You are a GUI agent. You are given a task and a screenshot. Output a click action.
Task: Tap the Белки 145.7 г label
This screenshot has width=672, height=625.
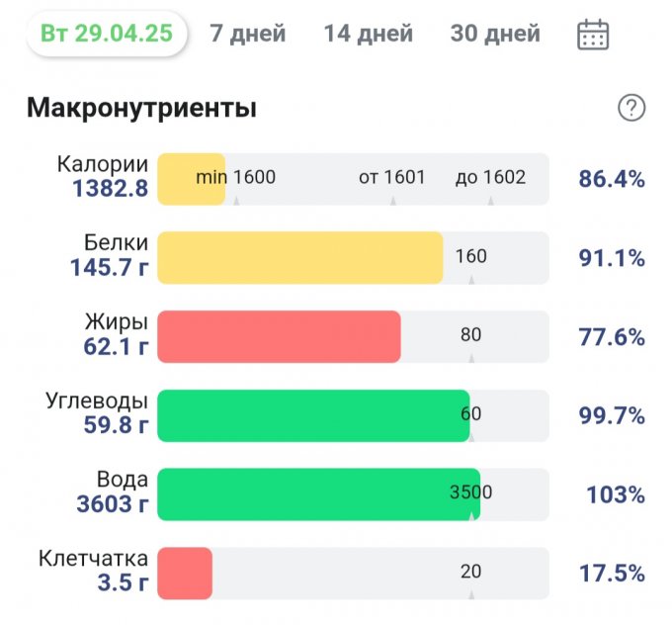click(109, 255)
